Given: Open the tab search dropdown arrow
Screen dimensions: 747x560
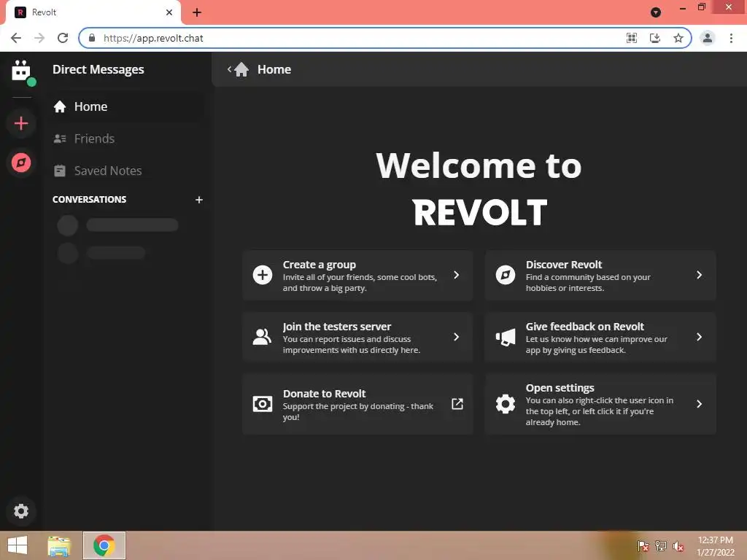Looking at the screenshot, I should [x=656, y=12].
